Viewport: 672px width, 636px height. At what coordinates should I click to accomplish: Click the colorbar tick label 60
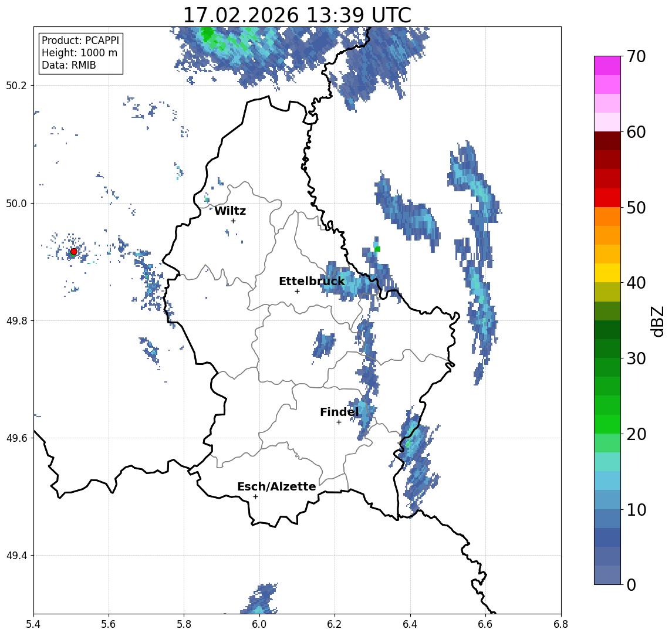click(x=636, y=133)
